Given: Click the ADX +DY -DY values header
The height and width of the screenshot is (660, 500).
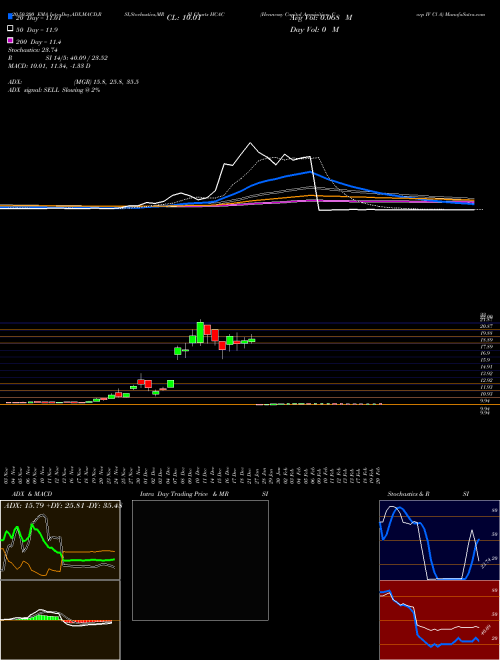Looking at the screenshot, I should click(62, 505).
